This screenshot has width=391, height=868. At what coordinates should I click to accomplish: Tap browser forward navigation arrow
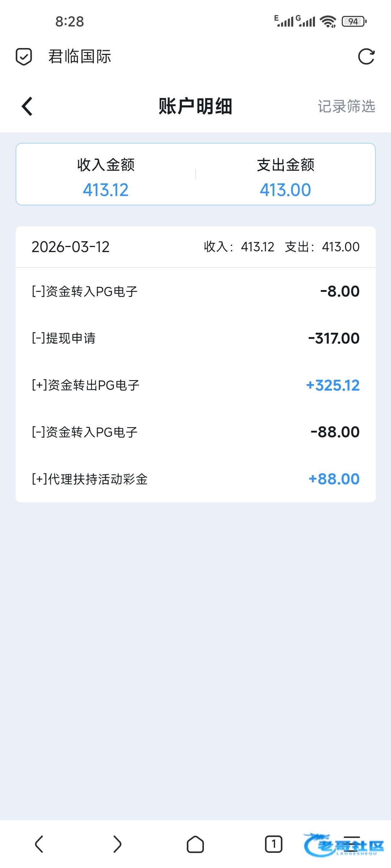117,844
